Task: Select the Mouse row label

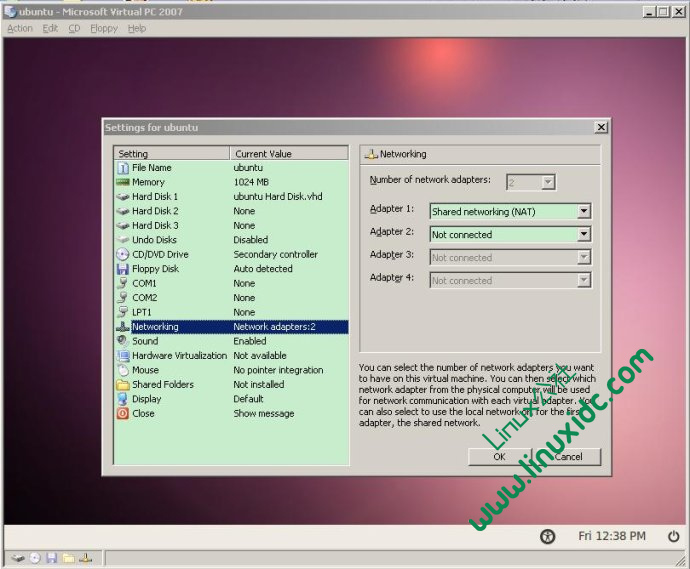Action: pyautogui.click(x=145, y=370)
